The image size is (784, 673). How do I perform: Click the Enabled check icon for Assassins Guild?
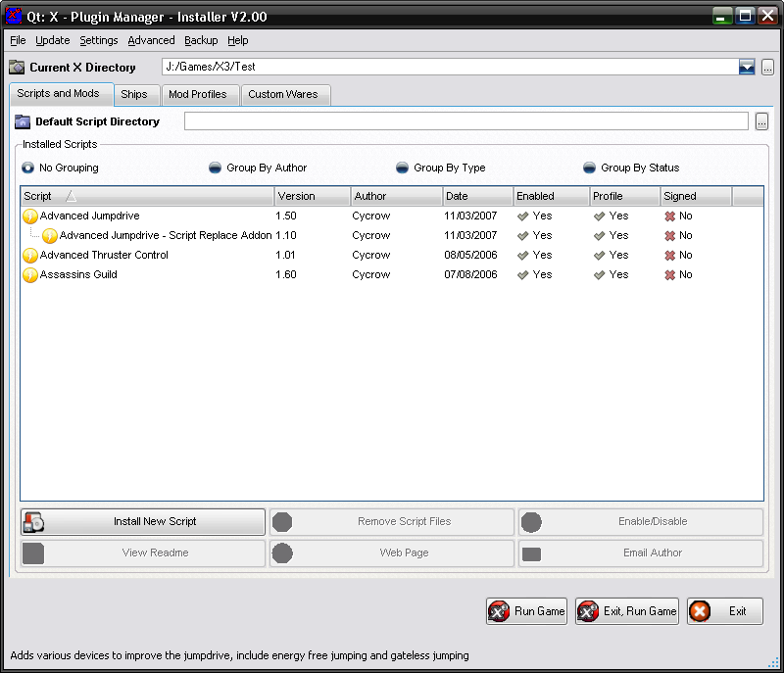pos(523,275)
